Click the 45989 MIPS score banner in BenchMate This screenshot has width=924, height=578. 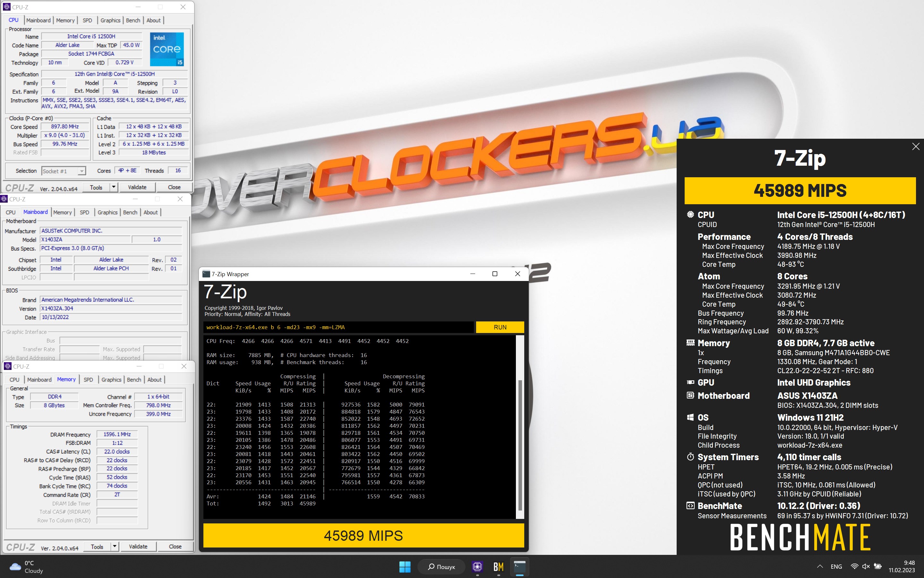(800, 190)
